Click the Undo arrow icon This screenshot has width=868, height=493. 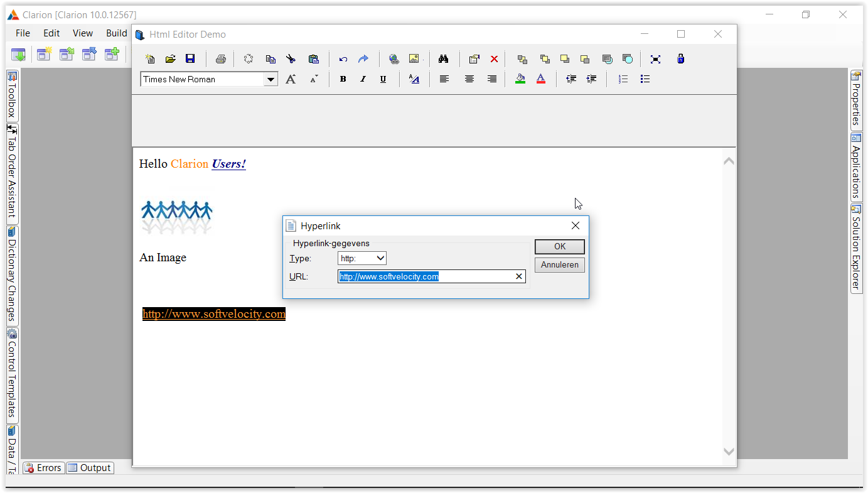point(343,59)
